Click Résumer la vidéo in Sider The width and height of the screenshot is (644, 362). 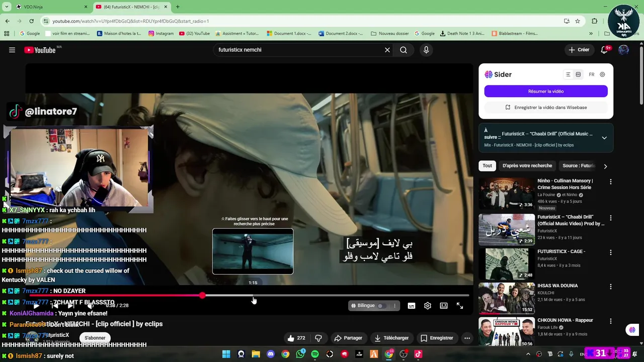[x=546, y=92]
